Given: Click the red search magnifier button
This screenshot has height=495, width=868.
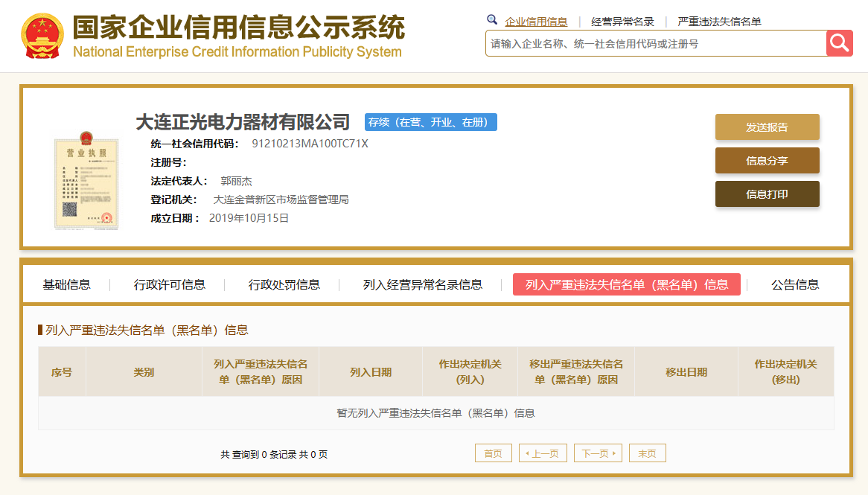Looking at the screenshot, I should [x=839, y=43].
